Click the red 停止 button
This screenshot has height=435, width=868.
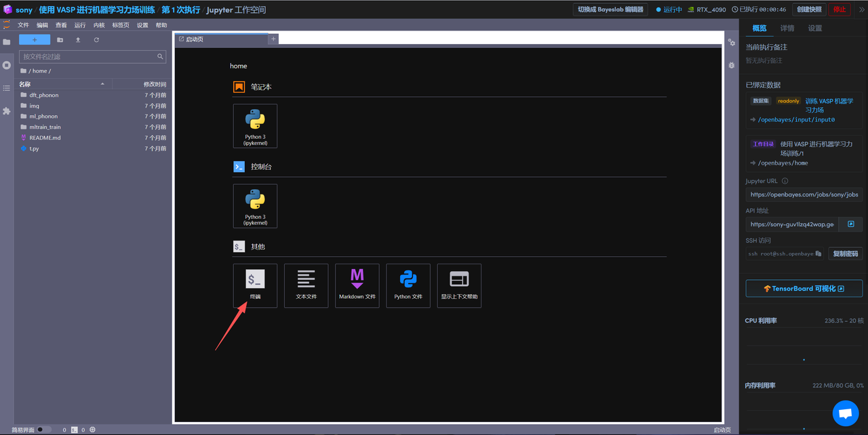coord(840,9)
